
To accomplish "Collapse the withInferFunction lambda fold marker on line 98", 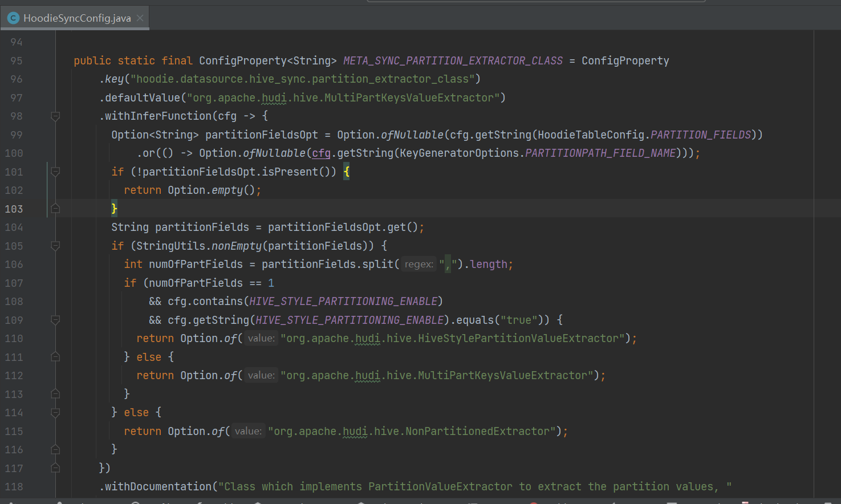I will coord(55,116).
